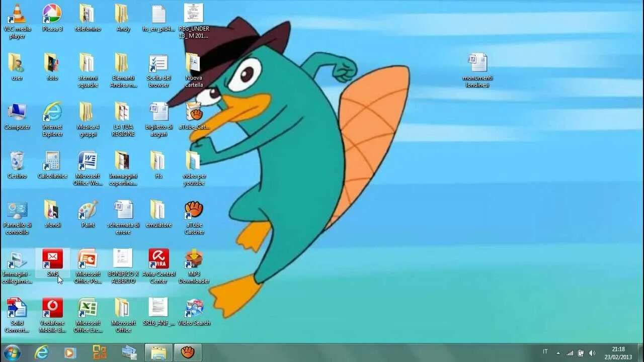Click the photo viewer taskbar icon
Image resolution: width=644 pixels, height=362 pixels.
click(129, 352)
